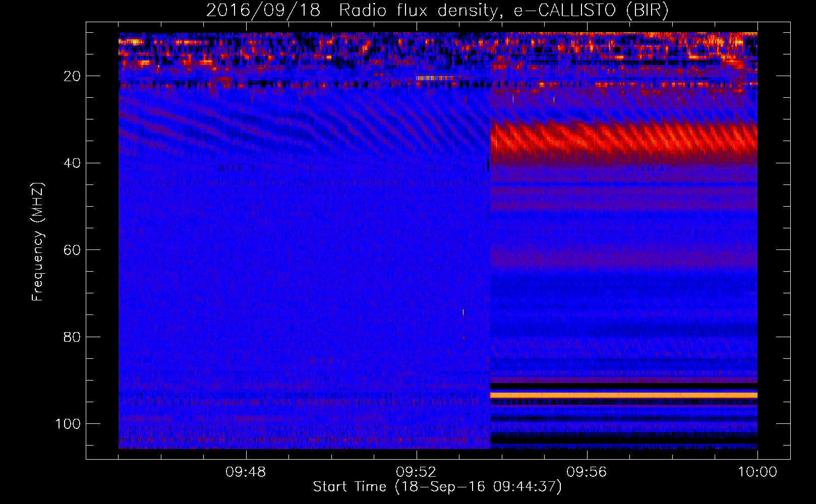Viewport: 816px width, 504px height.
Task: Click the 10:00 time tick label
Action: [x=757, y=472]
